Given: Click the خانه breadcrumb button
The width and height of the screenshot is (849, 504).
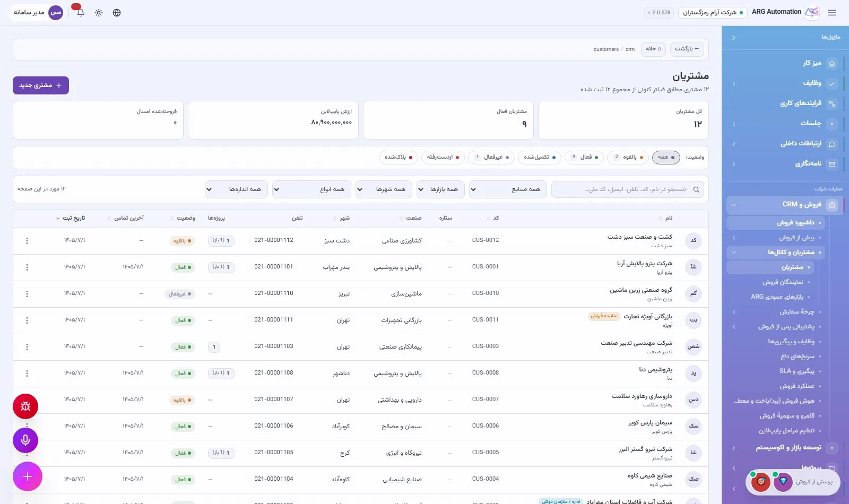Looking at the screenshot, I should pyautogui.click(x=653, y=49).
